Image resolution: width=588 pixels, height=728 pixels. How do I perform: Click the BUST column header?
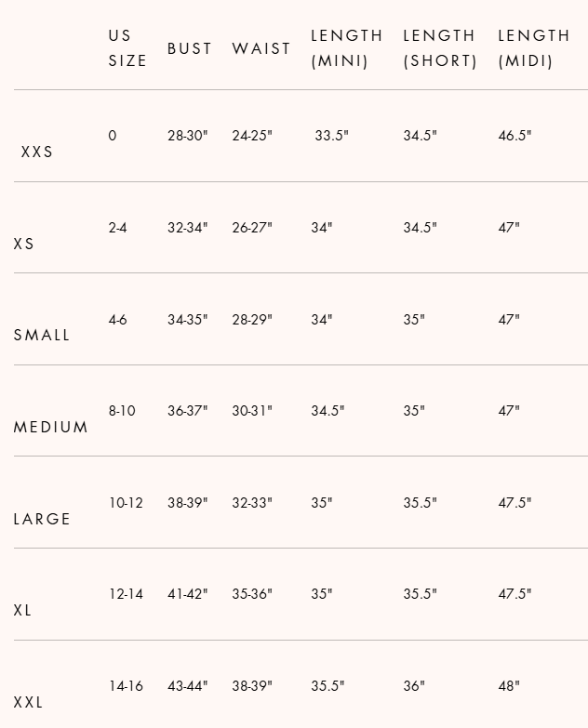click(x=190, y=48)
